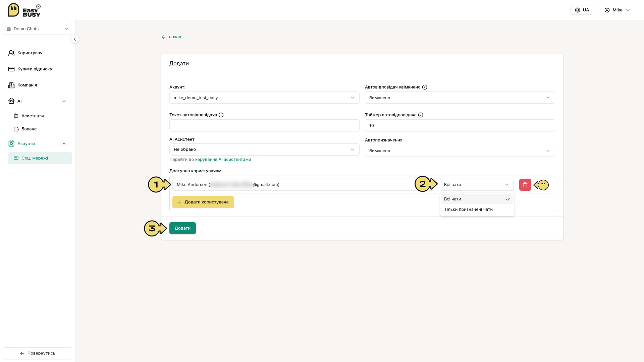Open the Demo Chats workspace dropdown
The image size is (644, 362).
point(37,29)
